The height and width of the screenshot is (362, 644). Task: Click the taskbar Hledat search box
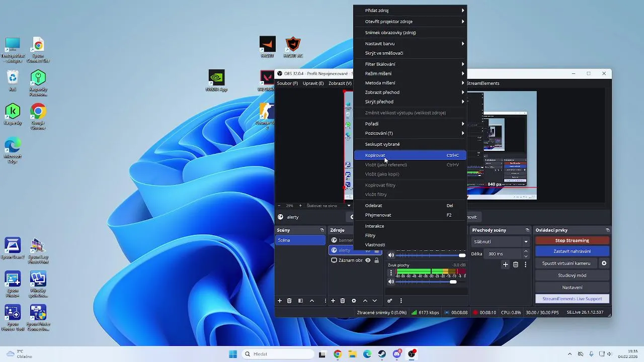click(x=279, y=354)
